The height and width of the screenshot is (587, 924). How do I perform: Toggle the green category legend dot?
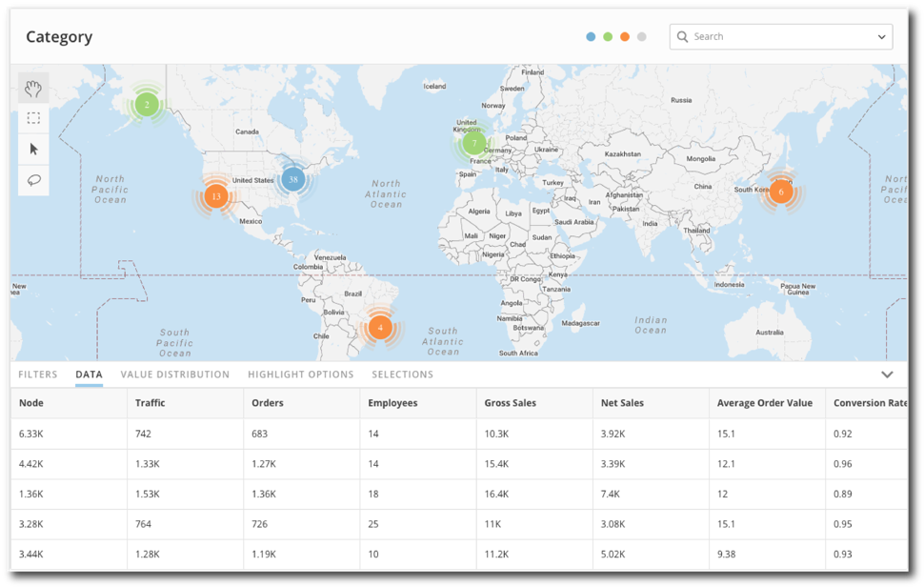pos(609,35)
